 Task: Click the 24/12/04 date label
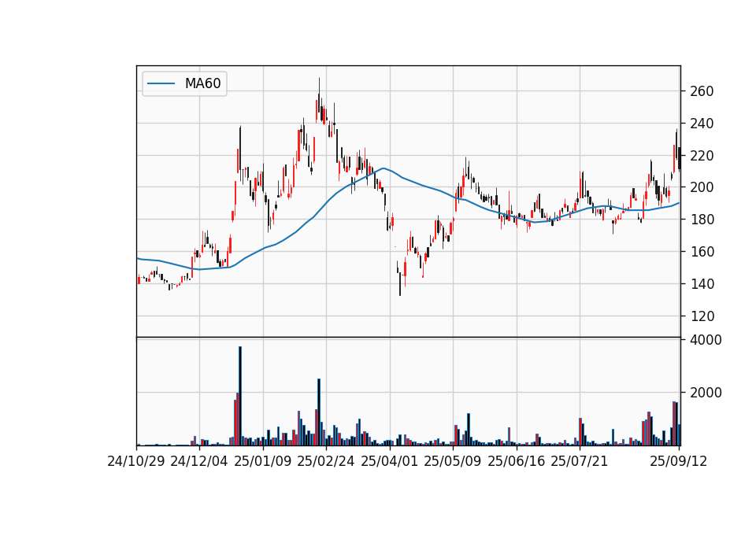click(199, 461)
